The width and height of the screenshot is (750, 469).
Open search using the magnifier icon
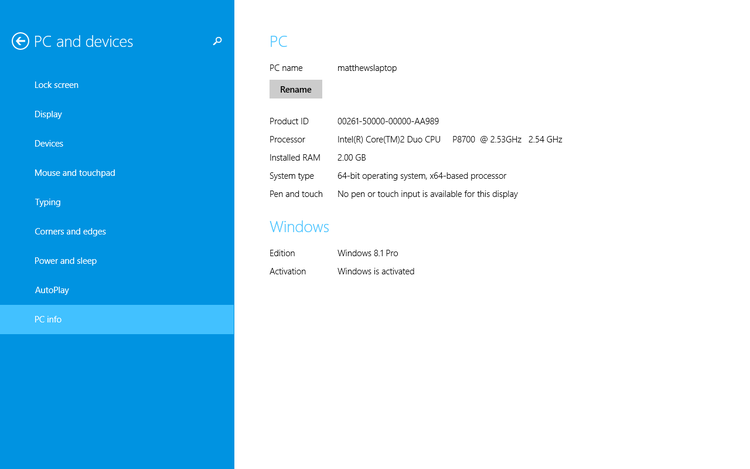[217, 41]
